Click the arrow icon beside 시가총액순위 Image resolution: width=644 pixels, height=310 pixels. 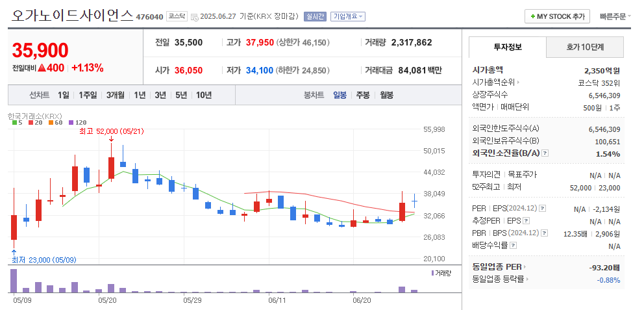tap(518, 83)
